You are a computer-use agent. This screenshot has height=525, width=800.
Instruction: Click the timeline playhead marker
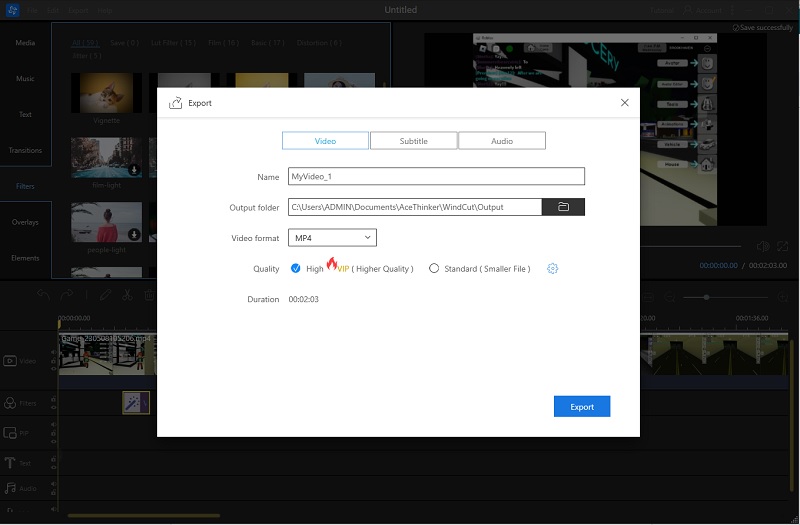click(59, 323)
